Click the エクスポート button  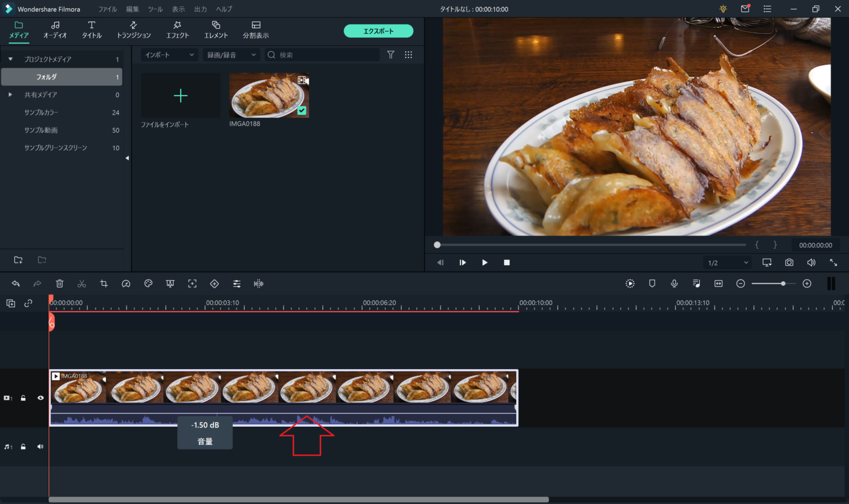378,31
